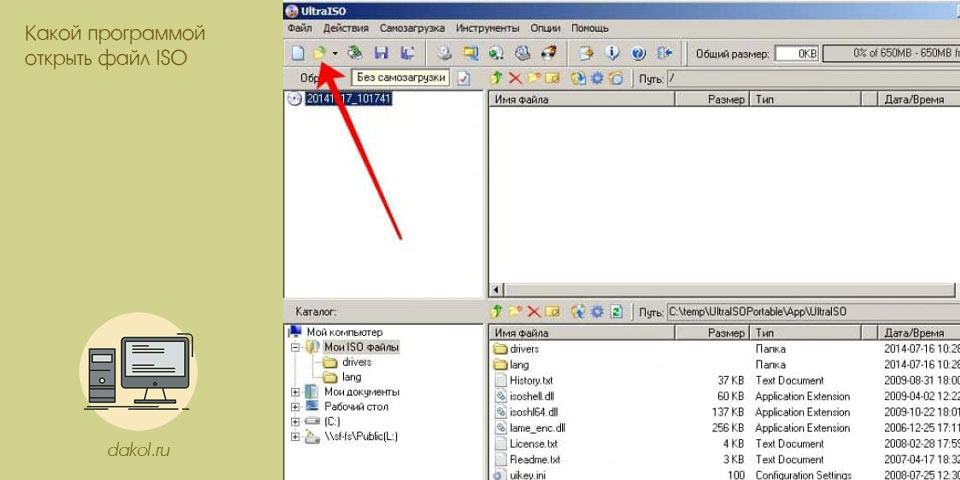This screenshot has height=480, width=960.
Task: Click the Exit door icon
Action: (665, 53)
